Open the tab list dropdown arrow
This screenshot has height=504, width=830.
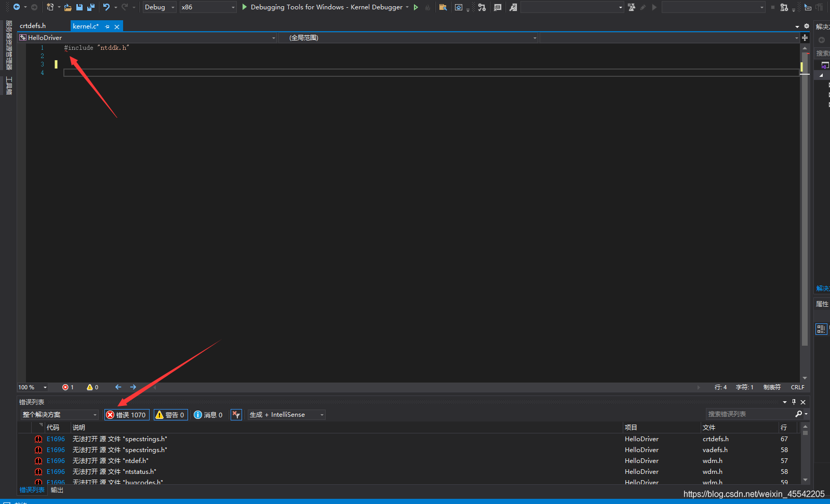tap(797, 26)
